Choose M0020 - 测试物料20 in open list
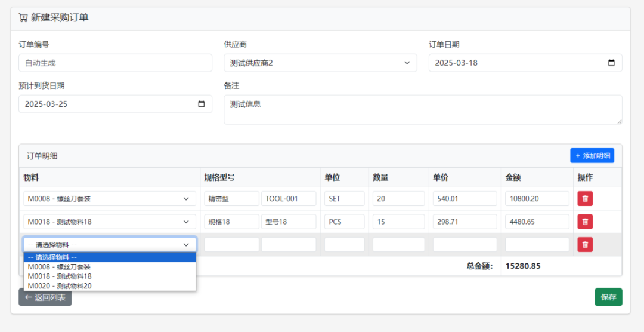Image resolution: width=644 pixels, height=332 pixels. click(110, 285)
